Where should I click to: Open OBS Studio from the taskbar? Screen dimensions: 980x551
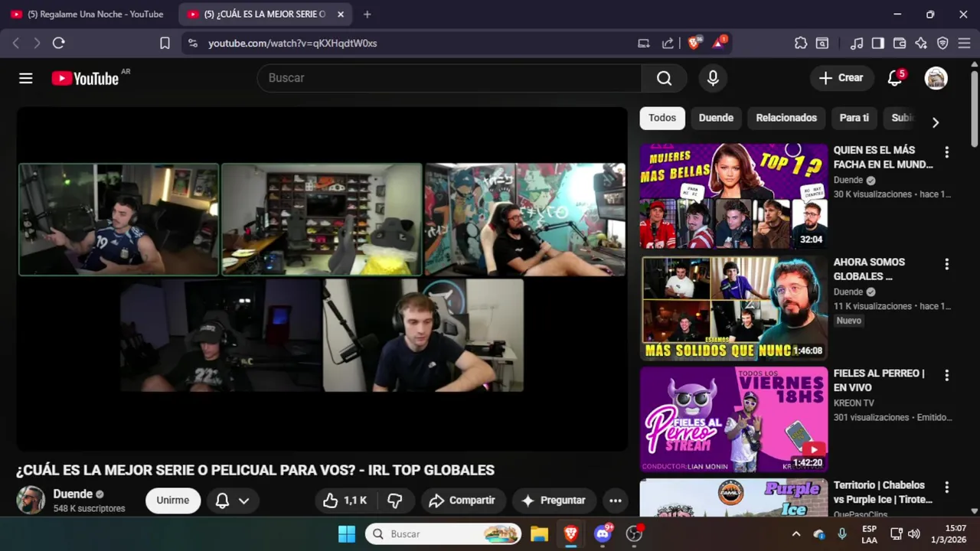coord(634,533)
